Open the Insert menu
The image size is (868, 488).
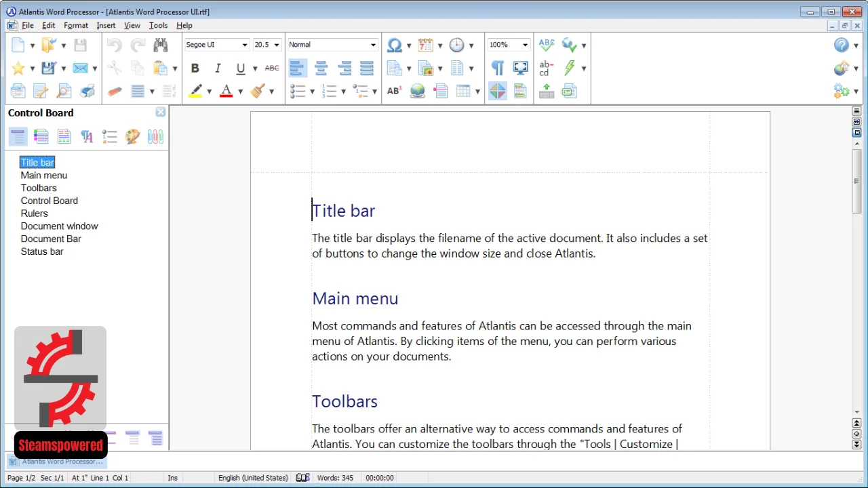[106, 25]
